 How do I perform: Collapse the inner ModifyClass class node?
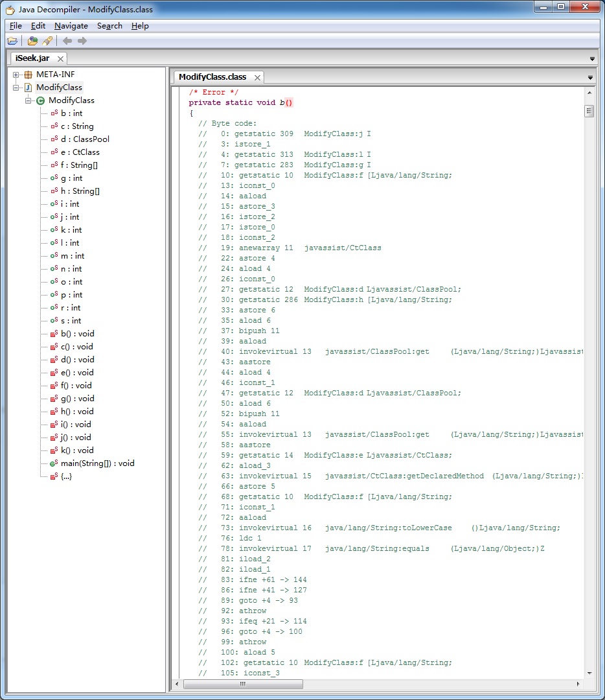[x=29, y=100]
